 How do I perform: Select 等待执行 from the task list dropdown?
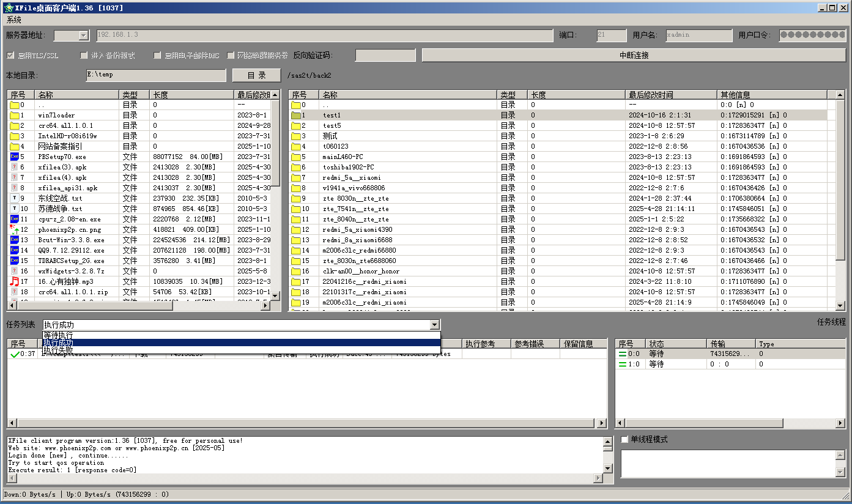point(58,335)
